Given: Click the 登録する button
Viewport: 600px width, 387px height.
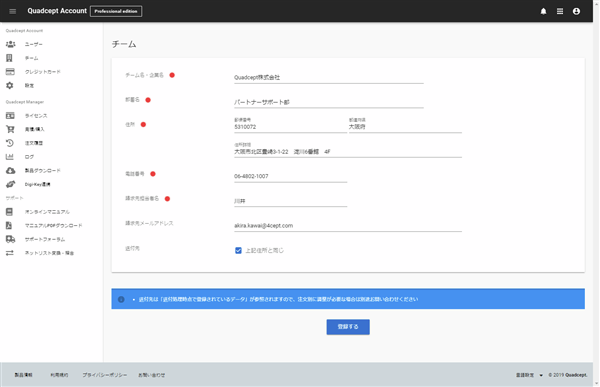Looking at the screenshot, I should pos(348,327).
